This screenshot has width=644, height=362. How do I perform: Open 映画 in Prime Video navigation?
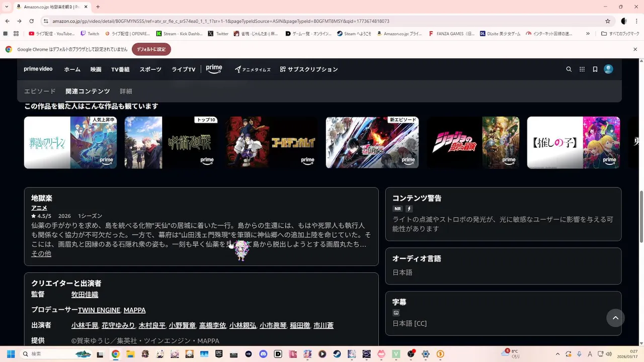(x=96, y=69)
